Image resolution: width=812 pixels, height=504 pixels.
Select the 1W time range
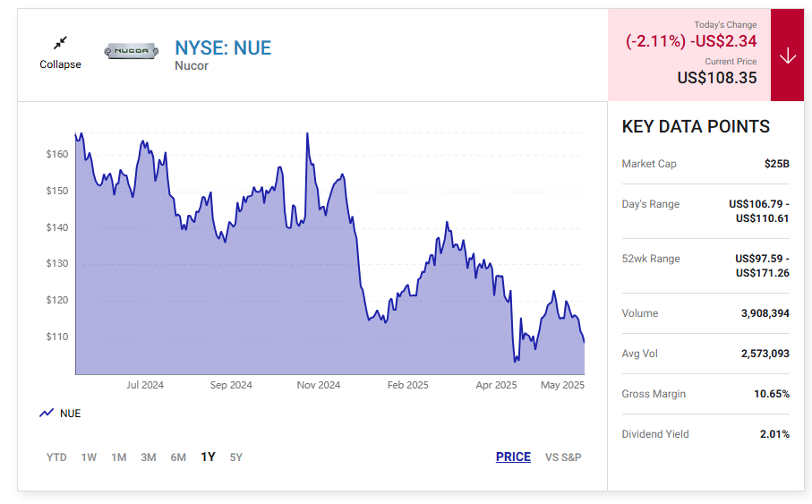89,457
